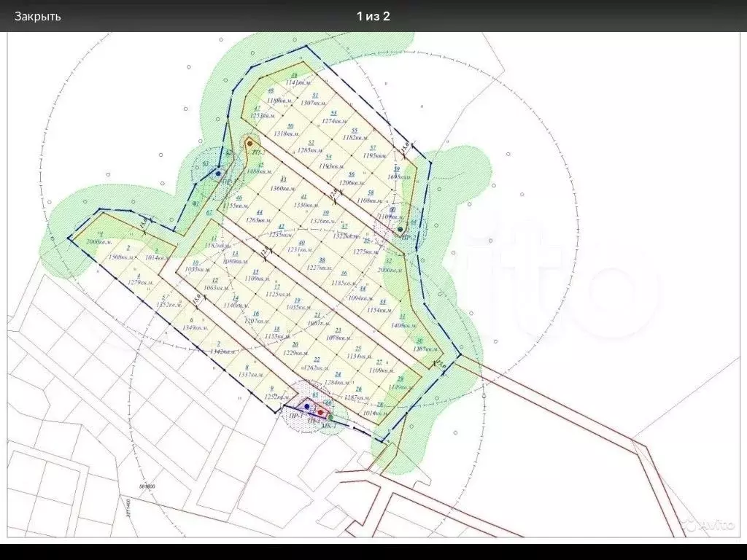
Task: Click plot 22 label '1262кв.м'
Action: 317,367
